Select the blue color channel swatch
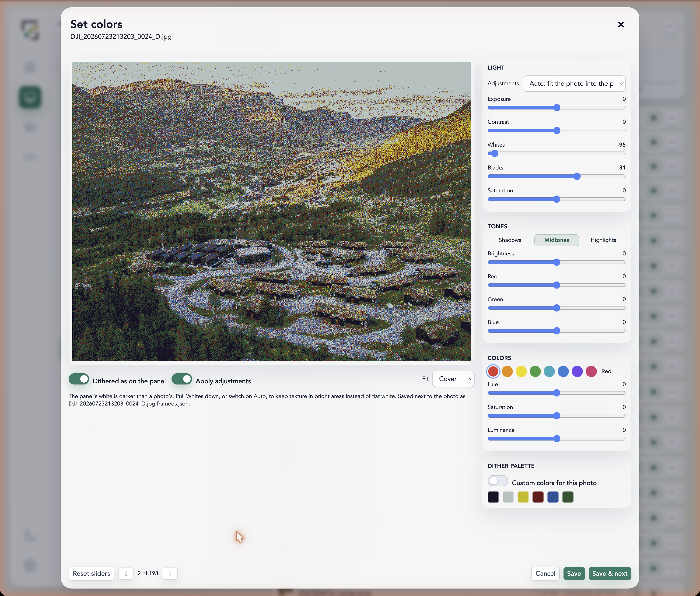This screenshot has width=700, height=596. 563,371
